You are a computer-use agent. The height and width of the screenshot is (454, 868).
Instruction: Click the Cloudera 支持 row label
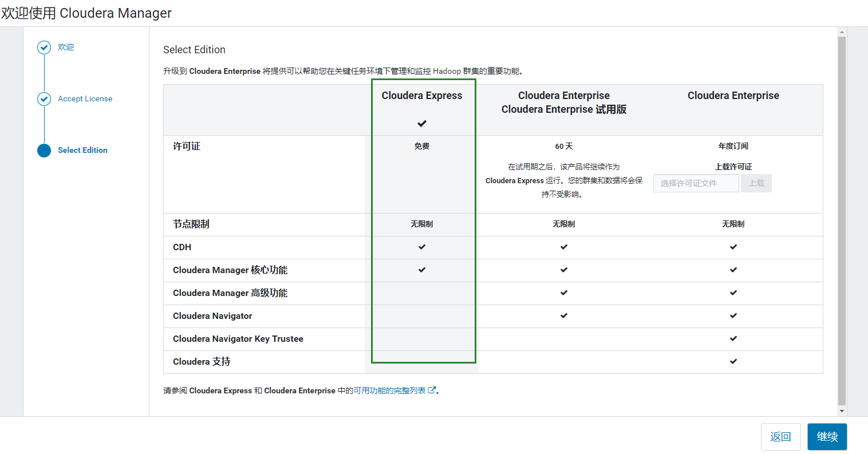pyautogui.click(x=202, y=361)
